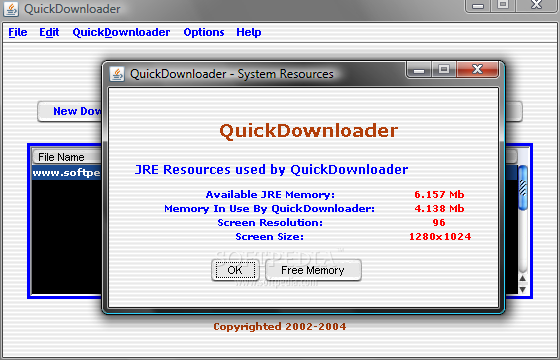Click the Memory In Use By QuickDownloader label
The image size is (560, 360).
[x=269, y=209]
